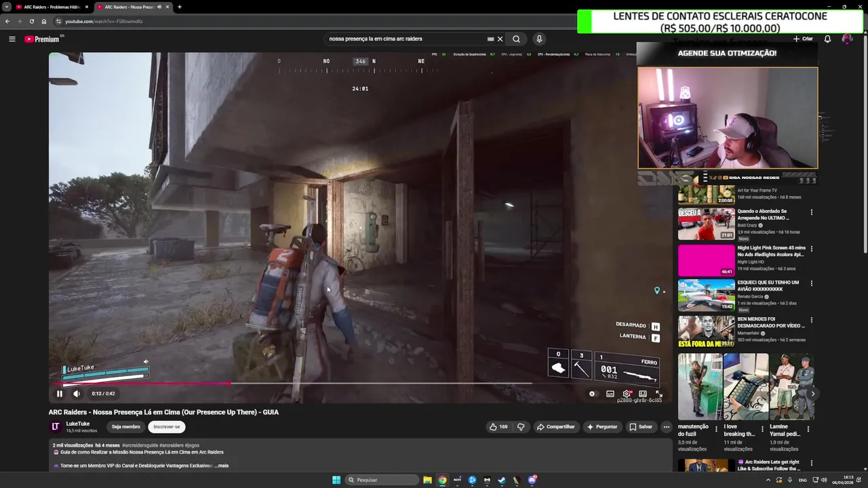The height and width of the screenshot is (488, 868).
Task: Open File Explorer from taskbar
Action: tap(427, 480)
